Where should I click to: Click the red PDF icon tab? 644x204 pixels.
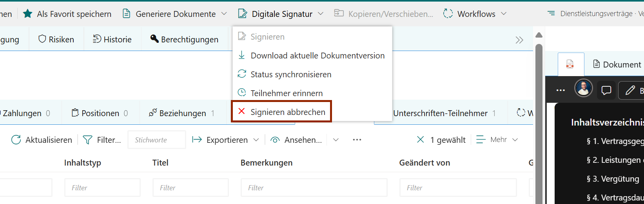[x=570, y=64]
